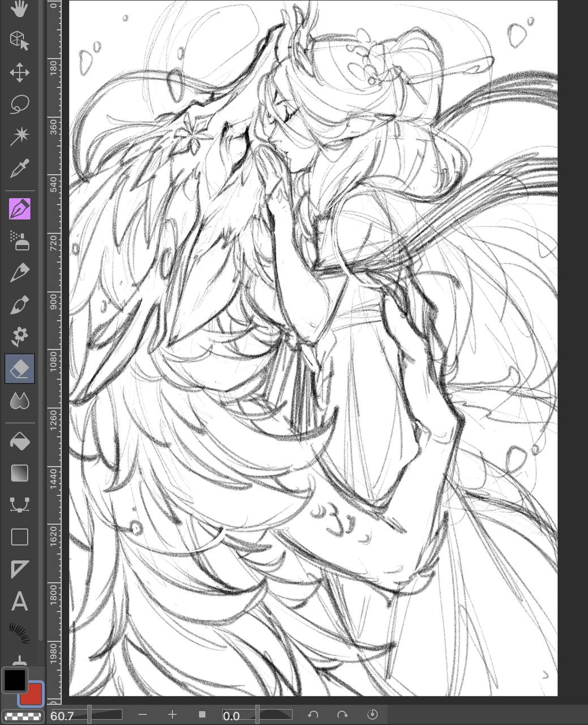The height and width of the screenshot is (725, 588).
Task: Select the Decoration flower tool
Action: click(x=19, y=336)
